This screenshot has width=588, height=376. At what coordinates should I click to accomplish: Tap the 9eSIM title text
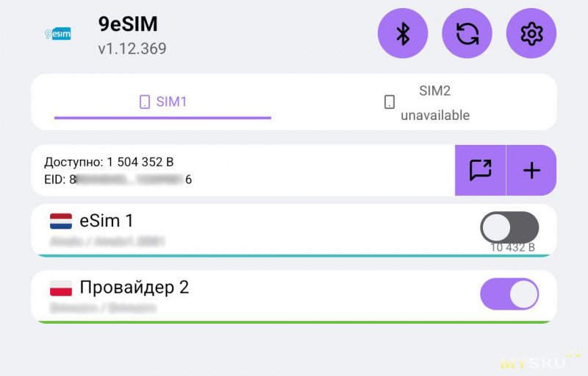click(128, 24)
